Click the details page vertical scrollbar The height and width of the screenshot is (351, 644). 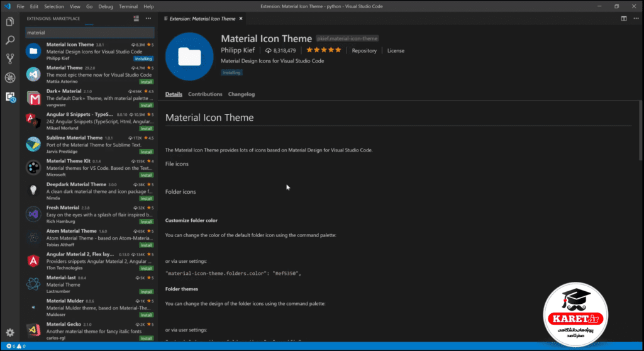click(641, 131)
